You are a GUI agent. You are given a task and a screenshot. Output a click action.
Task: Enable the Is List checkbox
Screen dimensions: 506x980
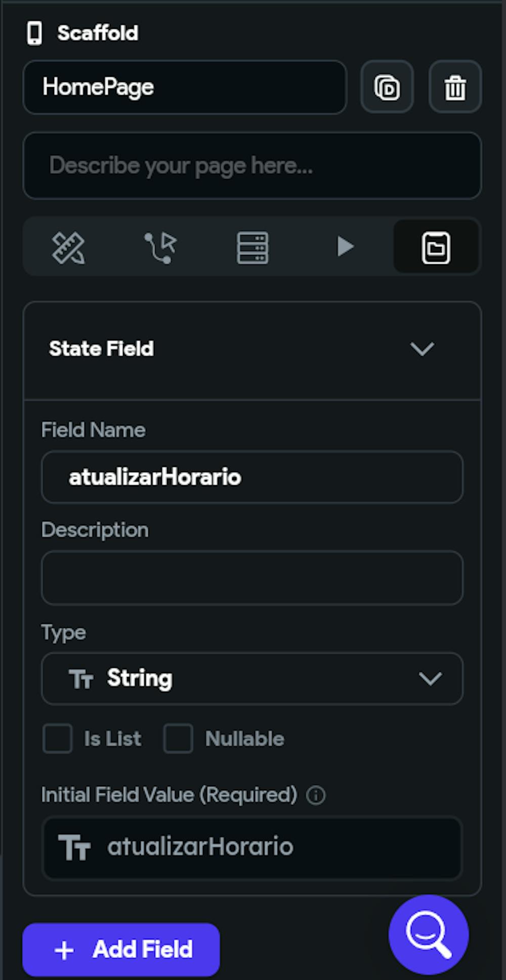(x=57, y=739)
